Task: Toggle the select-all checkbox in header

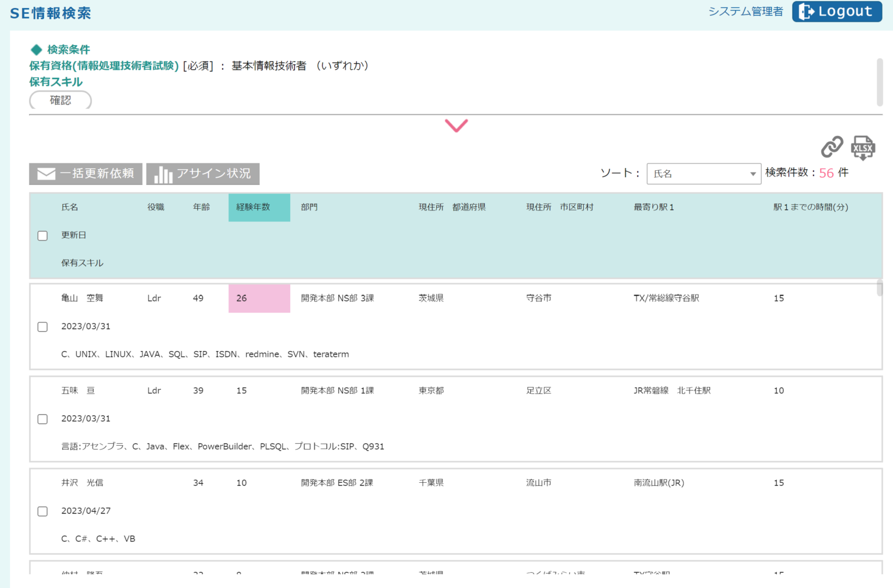Action: [x=42, y=236]
